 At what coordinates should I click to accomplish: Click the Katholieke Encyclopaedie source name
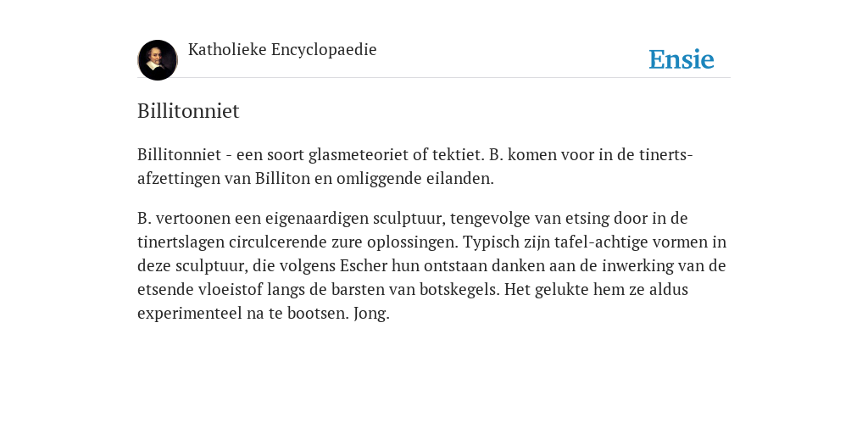[x=282, y=49]
